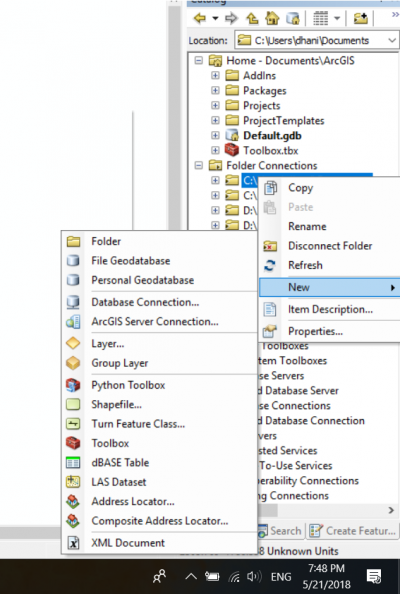Viewport: 400px width, 594px height.
Task: Select the AddIns folder
Action: (259, 76)
